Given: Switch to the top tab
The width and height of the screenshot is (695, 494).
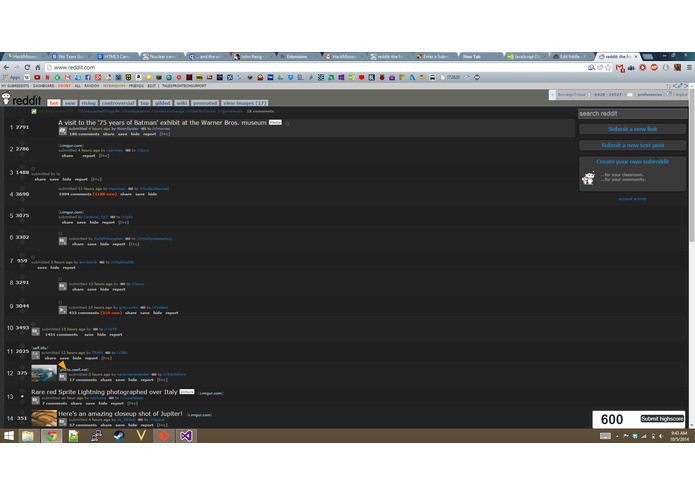Looking at the screenshot, I should coord(144,103).
